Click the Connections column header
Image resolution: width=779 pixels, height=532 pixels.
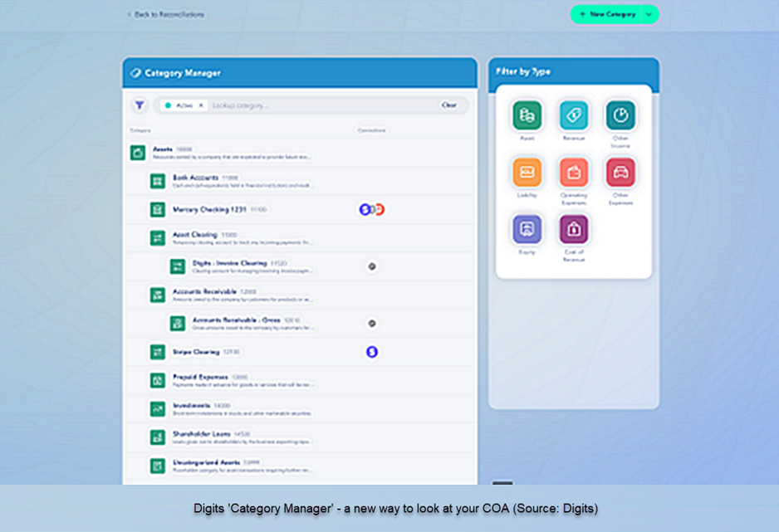coord(371,130)
